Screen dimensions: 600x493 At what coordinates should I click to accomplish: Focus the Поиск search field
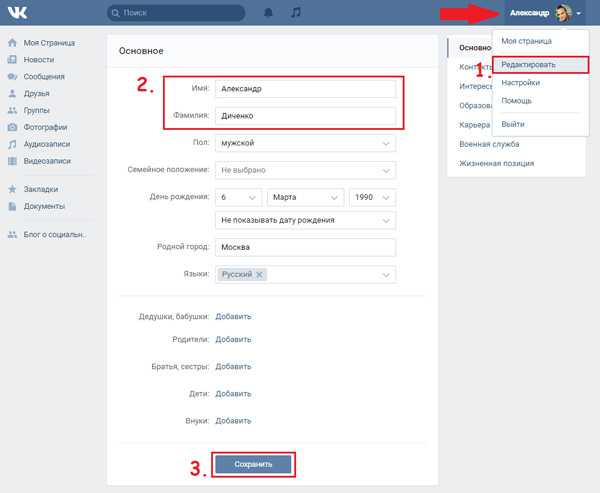click(x=176, y=13)
